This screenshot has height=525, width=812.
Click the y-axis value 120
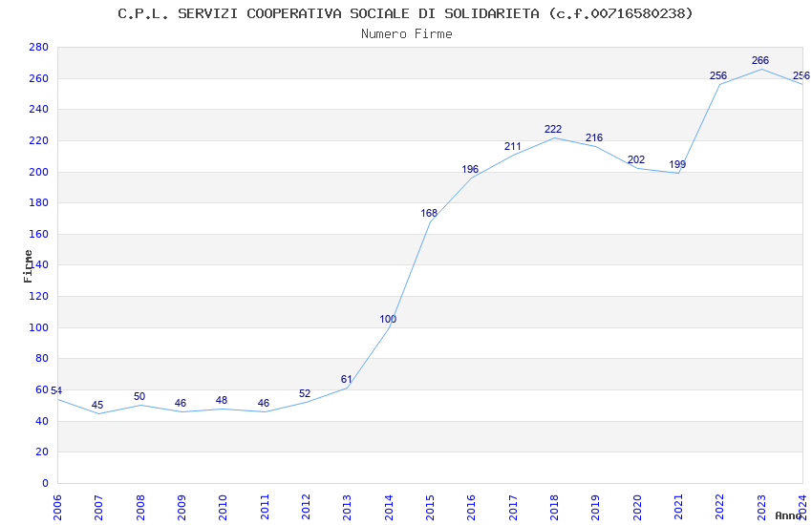39,296
